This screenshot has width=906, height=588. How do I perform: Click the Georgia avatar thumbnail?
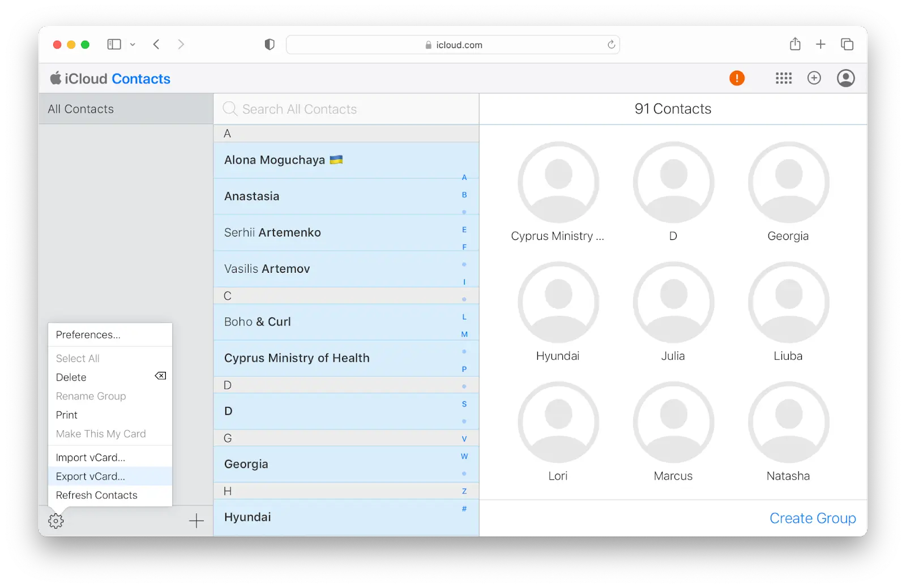(788, 182)
